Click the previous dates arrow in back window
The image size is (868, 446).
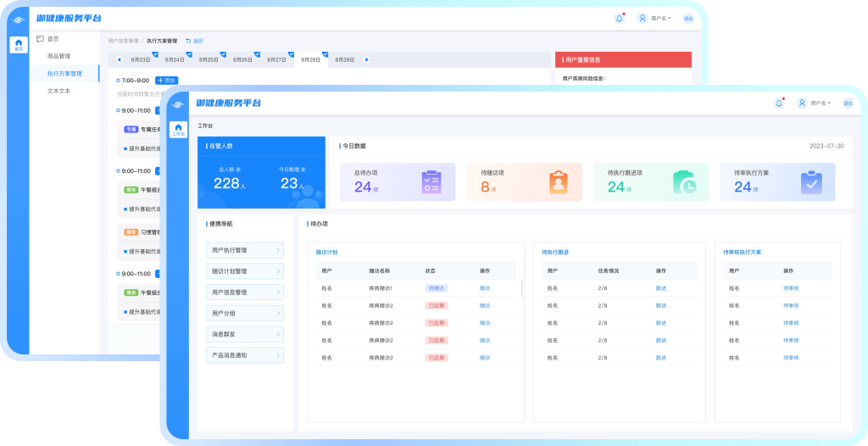point(120,60)
